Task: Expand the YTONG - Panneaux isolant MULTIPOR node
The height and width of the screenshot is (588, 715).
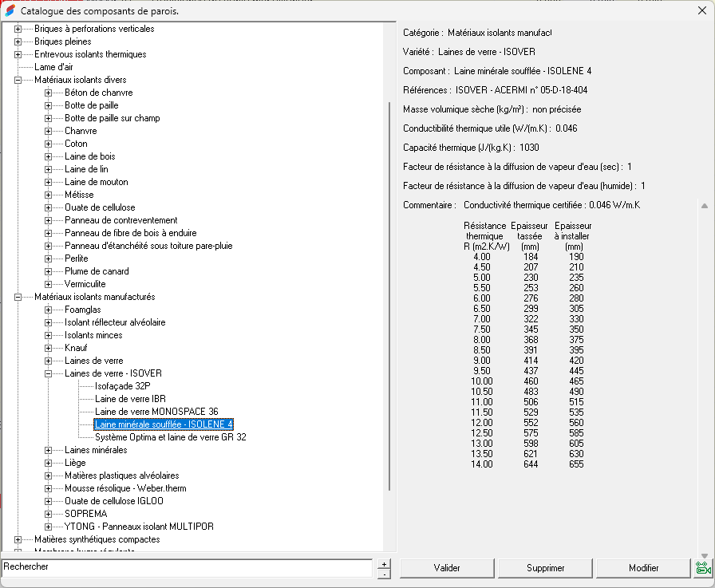Action: [x=46, y=526]
